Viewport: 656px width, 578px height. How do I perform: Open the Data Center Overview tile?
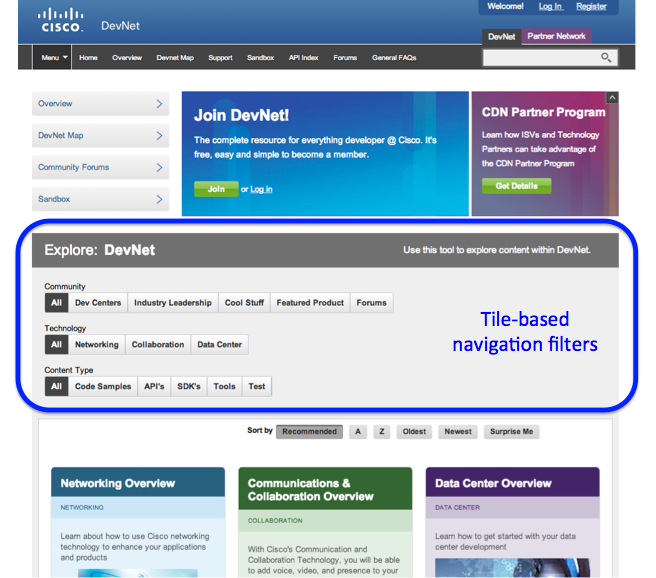pyautogui.click(x=512, y=523)
